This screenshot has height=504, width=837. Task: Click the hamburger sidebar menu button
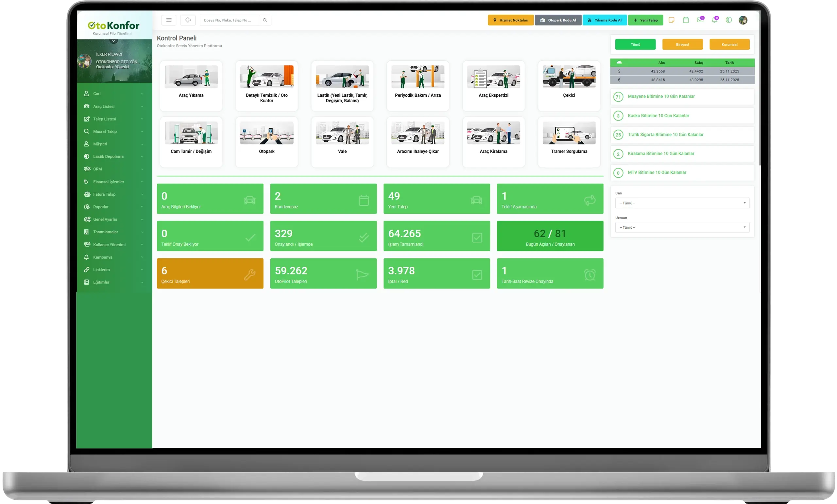[x=169, y=20]
